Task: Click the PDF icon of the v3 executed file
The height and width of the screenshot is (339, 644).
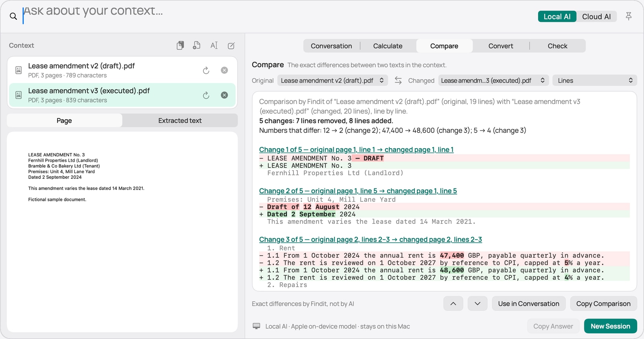Action: (x=19, y=95)
